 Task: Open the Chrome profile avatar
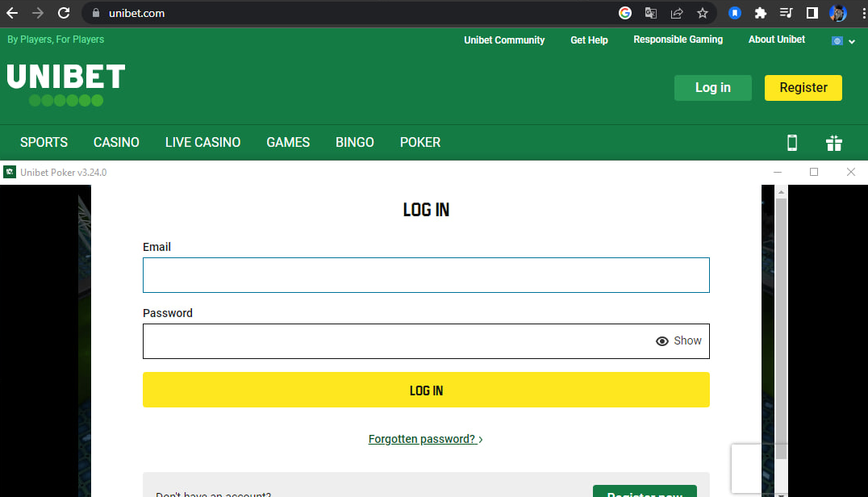click(838, 13)
